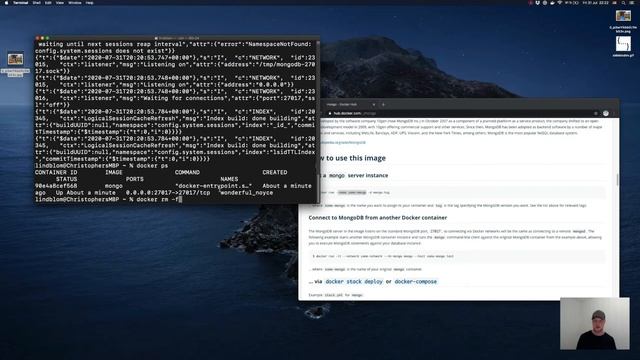Viewport: 640px width, 360px height.
Task: Click the browser profile avatar icon
Action: click(x=606, y=113)
